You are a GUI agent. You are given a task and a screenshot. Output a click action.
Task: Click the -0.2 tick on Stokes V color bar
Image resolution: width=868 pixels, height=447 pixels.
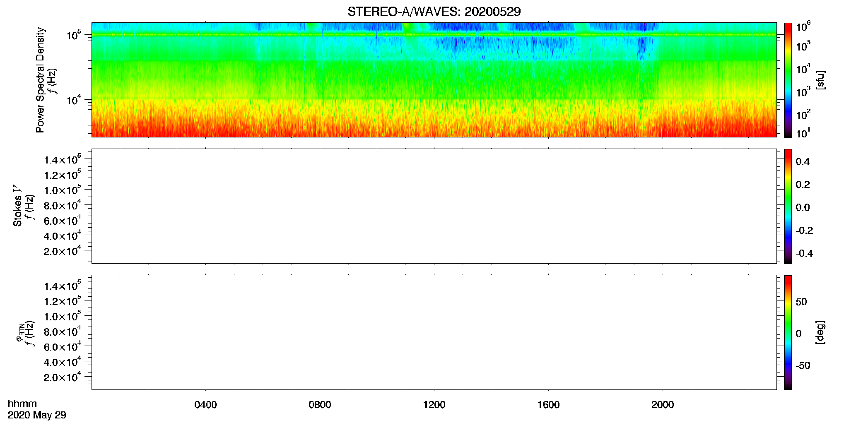click(x=804, y=231)
